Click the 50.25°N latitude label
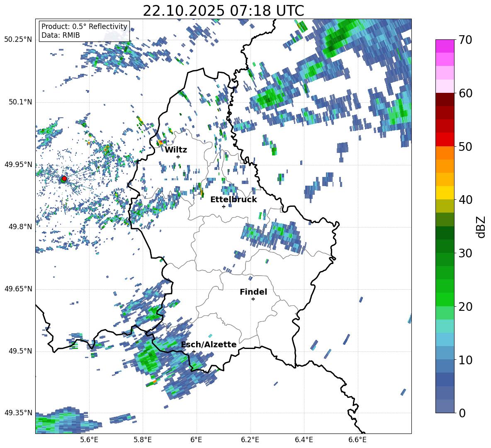Image resolution: width=491 pixels, height=448 pixels. [x=18, y=39]
